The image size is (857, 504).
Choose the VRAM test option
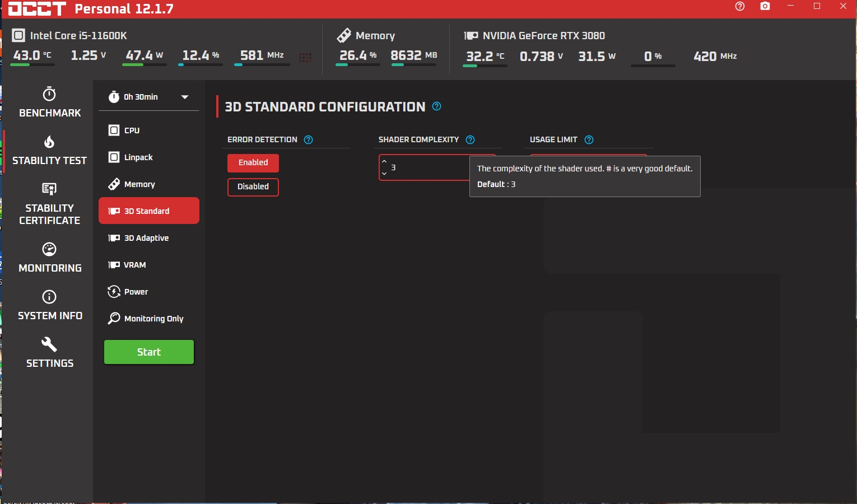[x=135, y=265]
